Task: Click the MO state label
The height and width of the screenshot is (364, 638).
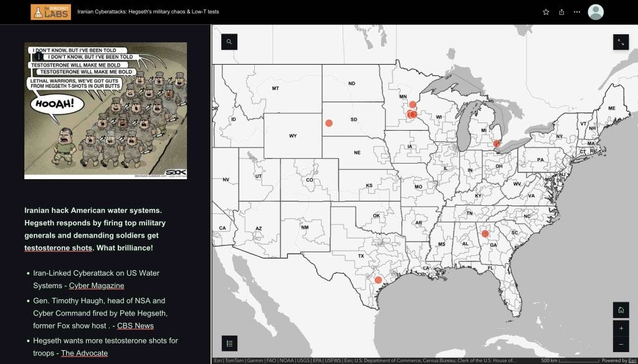Action: click(x=418, y=187)
